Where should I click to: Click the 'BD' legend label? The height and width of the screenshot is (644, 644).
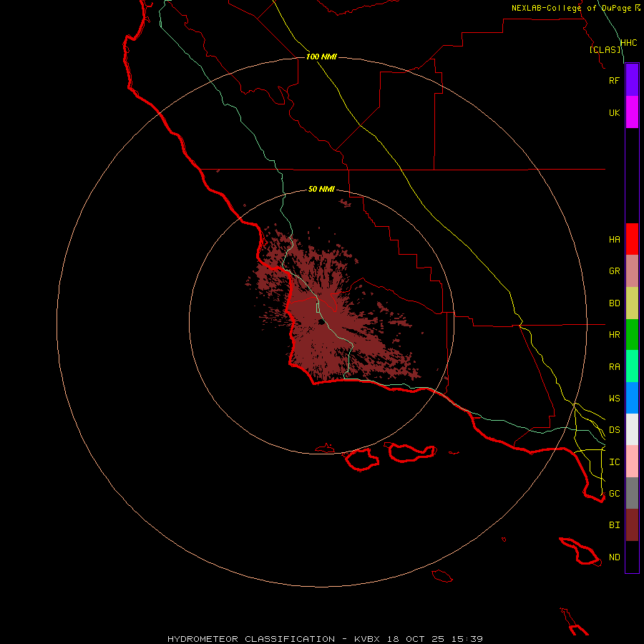[x=614, y=303]
